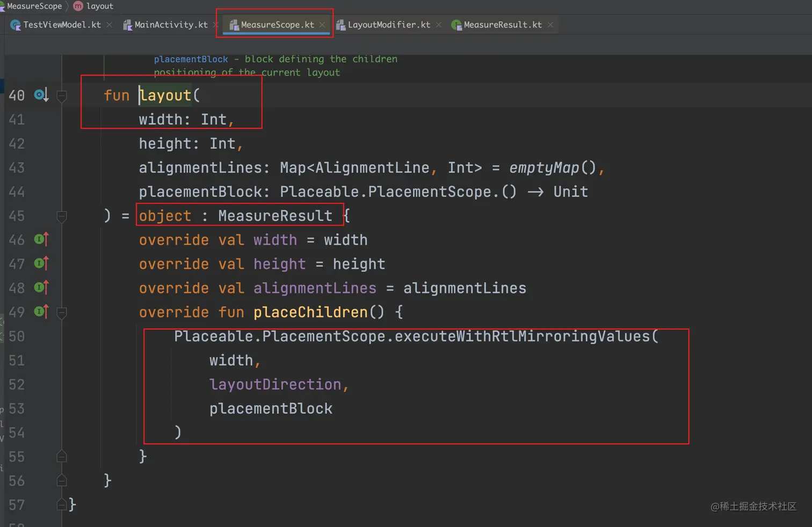Viewport: 812px width, 527px height.
Task: Click Placeable.PlacementScope type on line 44
Action: (386, 192)
